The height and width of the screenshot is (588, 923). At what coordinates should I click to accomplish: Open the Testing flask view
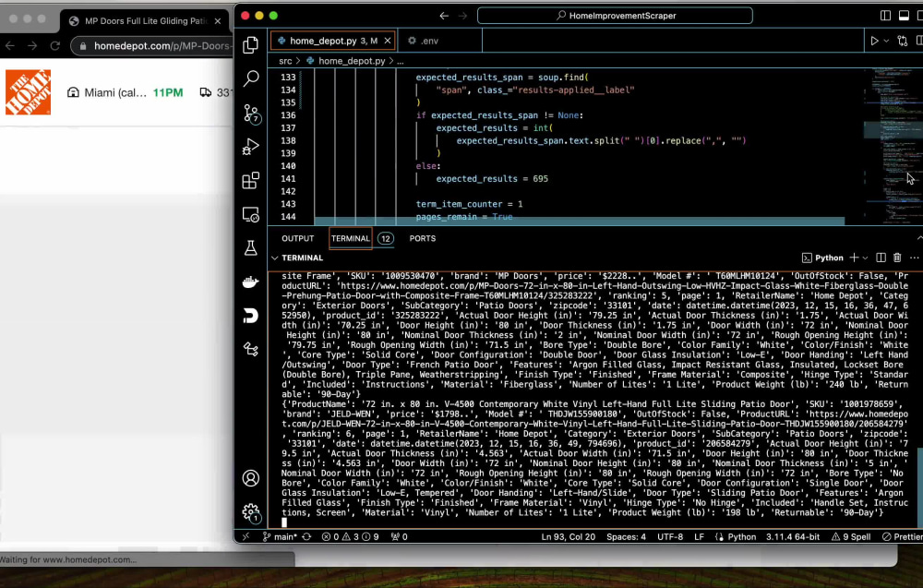pyautogui.click(x=250, y=248)
